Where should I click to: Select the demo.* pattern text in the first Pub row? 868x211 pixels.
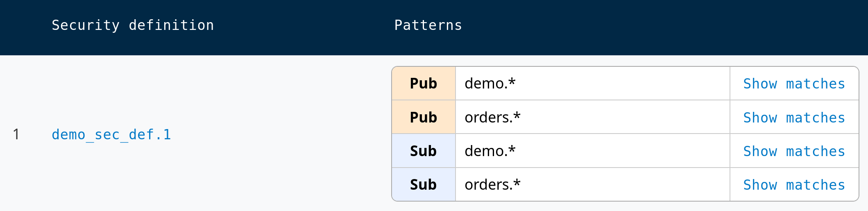pyautogui.click(x=490, y=84)
